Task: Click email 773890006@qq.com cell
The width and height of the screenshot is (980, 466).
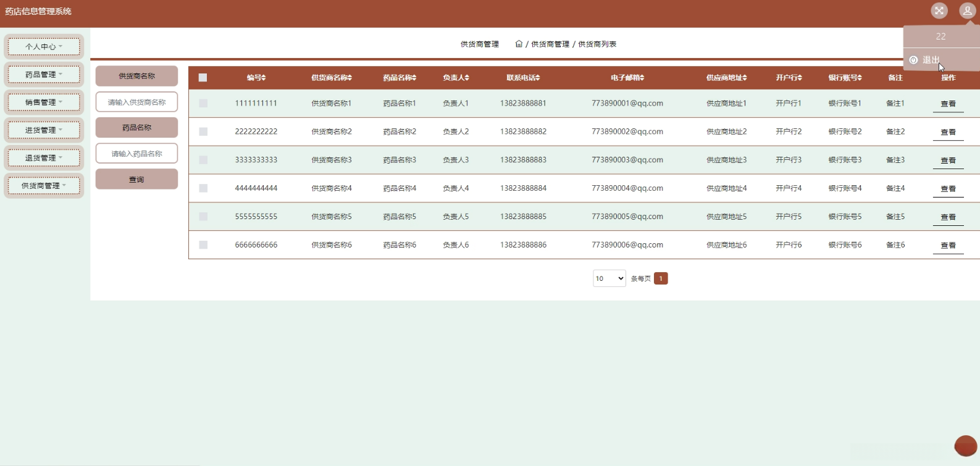Action: click(627, 246)
